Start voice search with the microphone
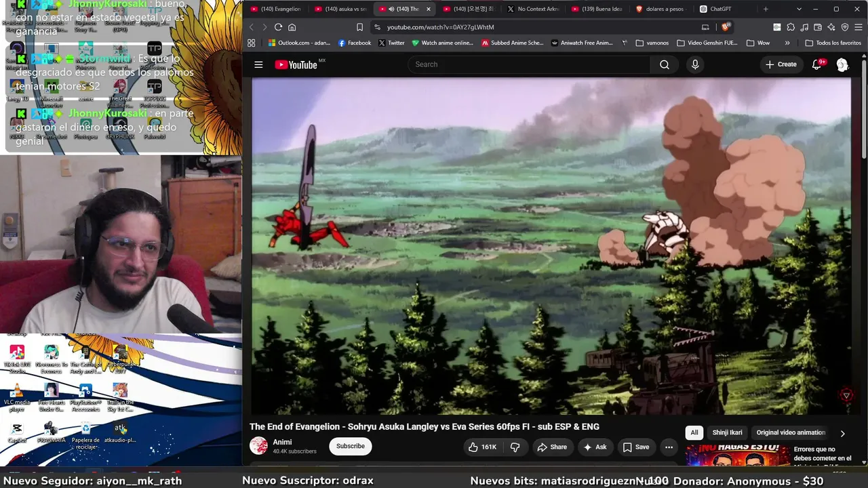Viewport: 868px width, 488px height. [694, 64]
